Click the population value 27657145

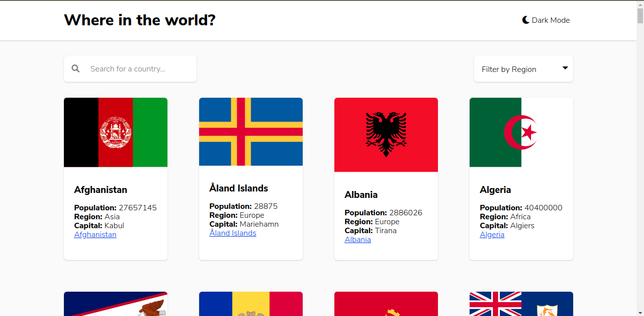(x=137, y=208)
